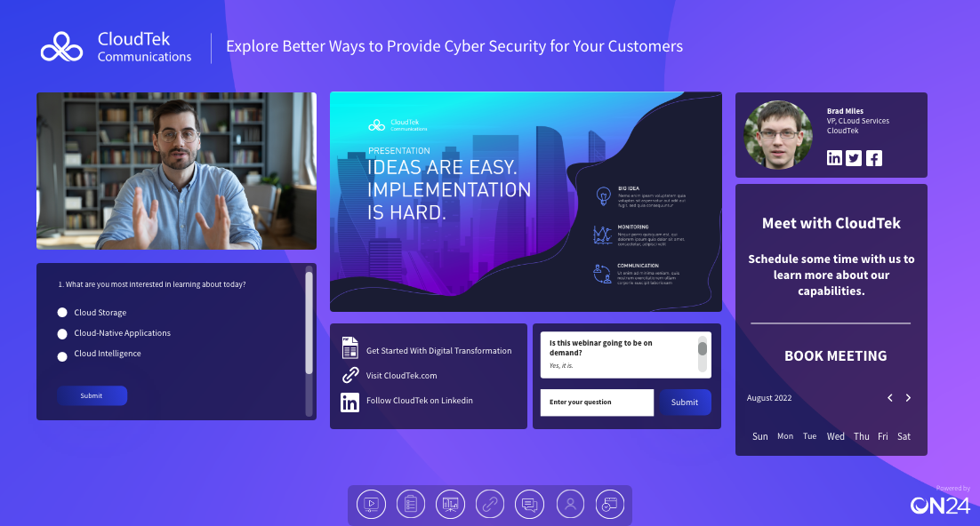Submit the survey answer
Image resolution: width=980 pixels, height=526 pixels.
click(92, 395)
